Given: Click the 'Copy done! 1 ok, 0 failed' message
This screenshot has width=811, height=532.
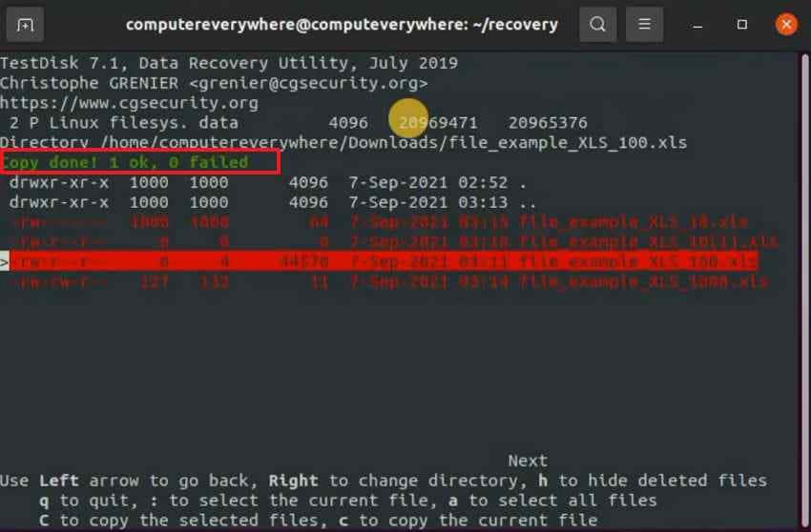Looking at the screenshot, I should [x=124, y=162].
